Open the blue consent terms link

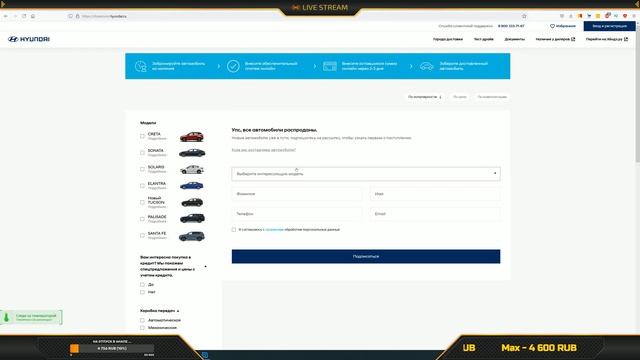pyautogui.click(x=274, y=230)
